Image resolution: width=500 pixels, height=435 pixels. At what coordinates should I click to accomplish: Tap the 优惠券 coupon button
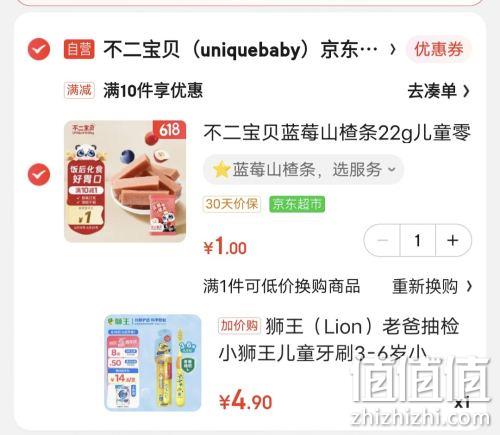coord(438,49)
